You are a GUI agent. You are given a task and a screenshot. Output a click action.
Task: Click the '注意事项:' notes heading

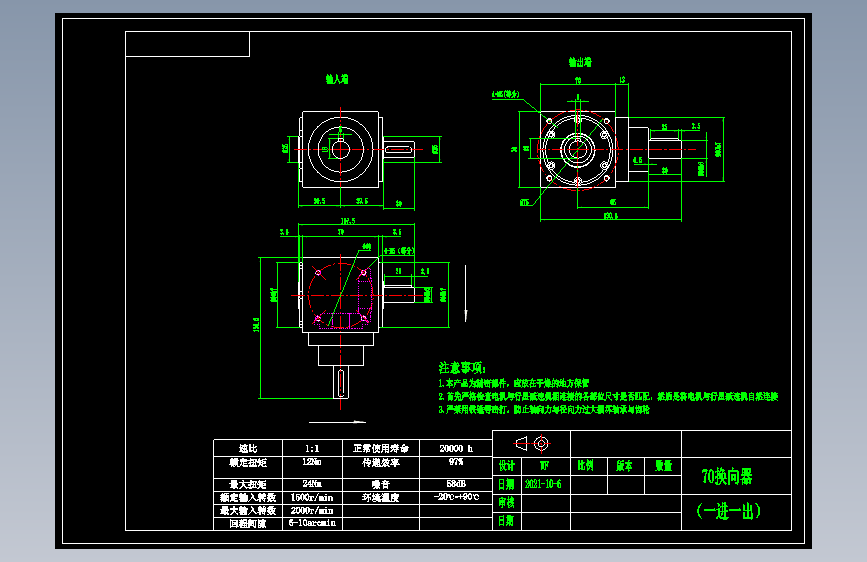pos(462,368)
